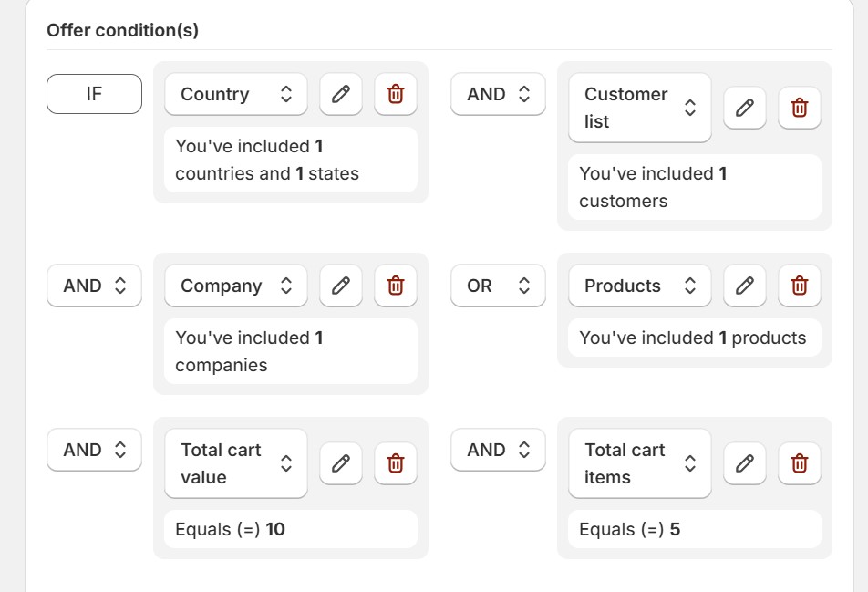Viewport: 868px width, 592px height.
Task: Edit the Customer list condition
Action: (x=744, y=108)
